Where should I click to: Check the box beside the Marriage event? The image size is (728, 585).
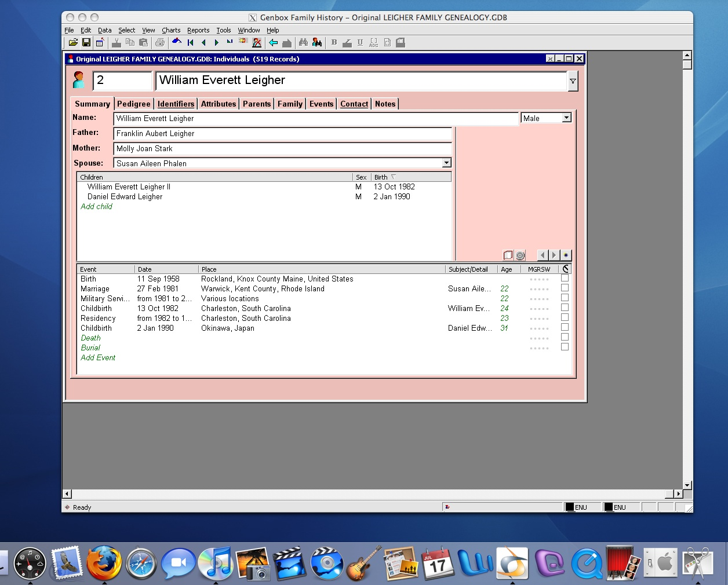(x=565, y=288)
